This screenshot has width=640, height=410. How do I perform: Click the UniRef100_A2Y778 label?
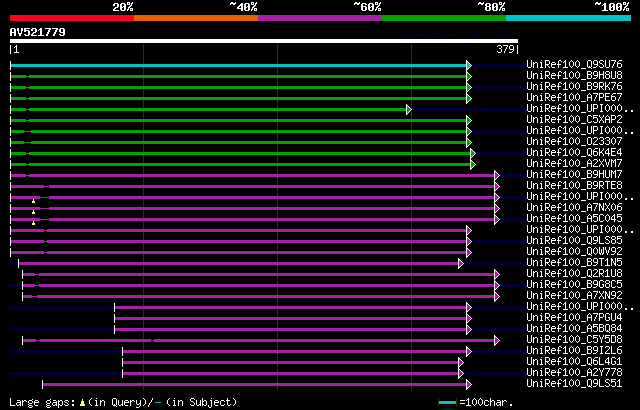tap(574, 372)
